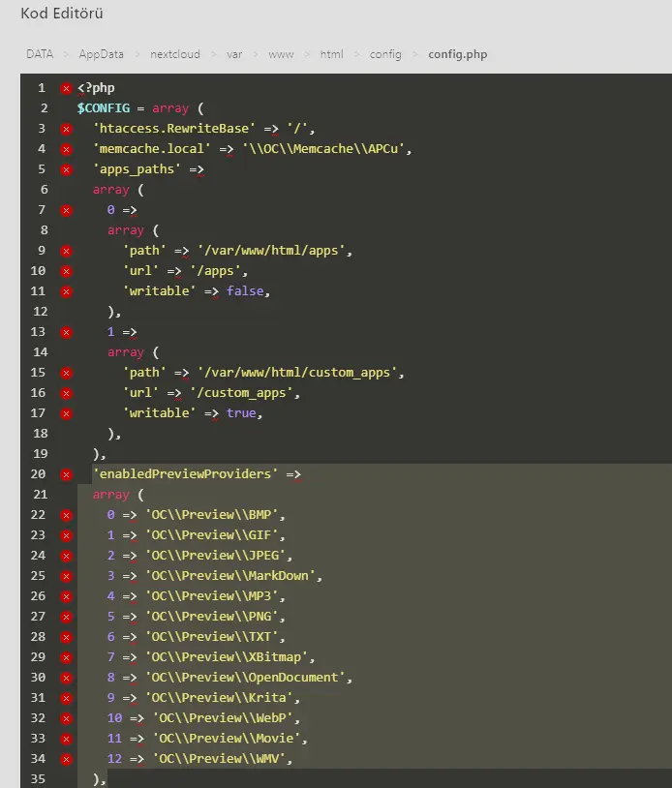Click the '\\OC\\Memcache\\APCu' string
This screenshot has height=788, width=672.
tap(323, 149)
